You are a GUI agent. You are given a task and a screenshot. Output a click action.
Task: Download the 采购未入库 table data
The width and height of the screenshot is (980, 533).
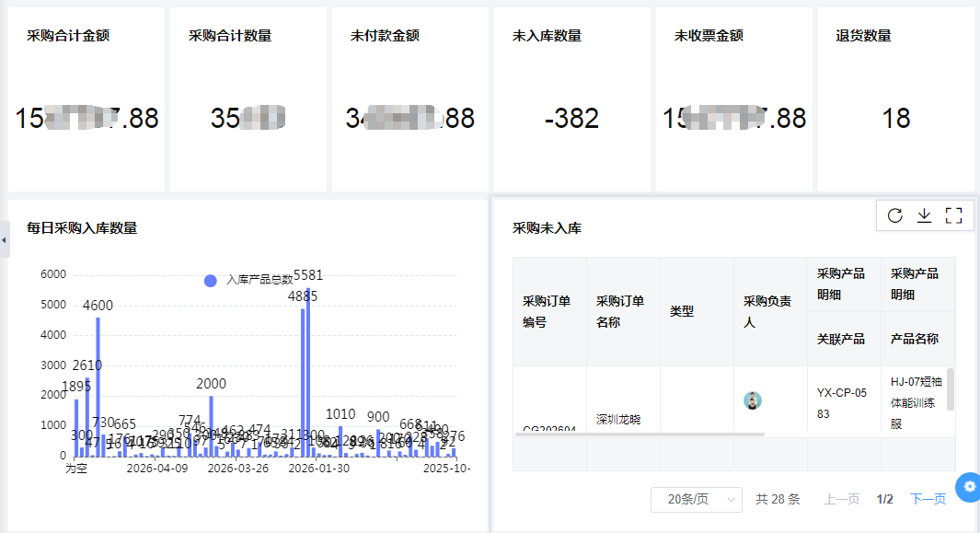coord(924,214)
